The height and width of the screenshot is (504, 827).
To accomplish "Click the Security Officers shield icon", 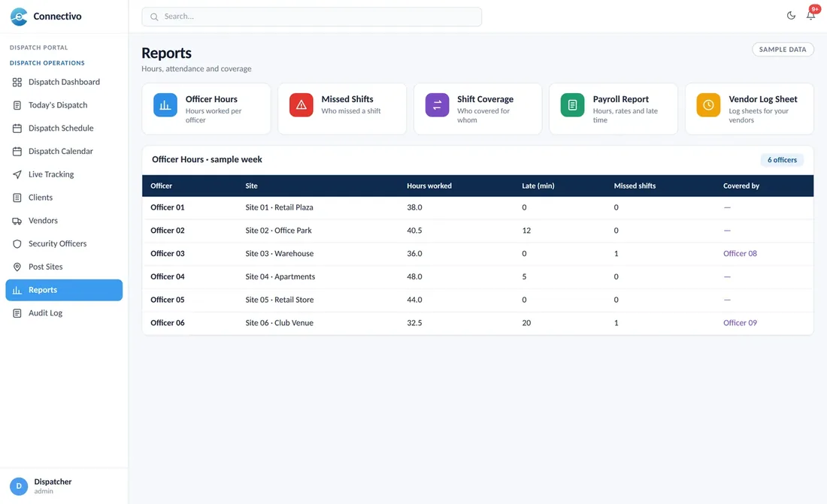I will point(17,243).
